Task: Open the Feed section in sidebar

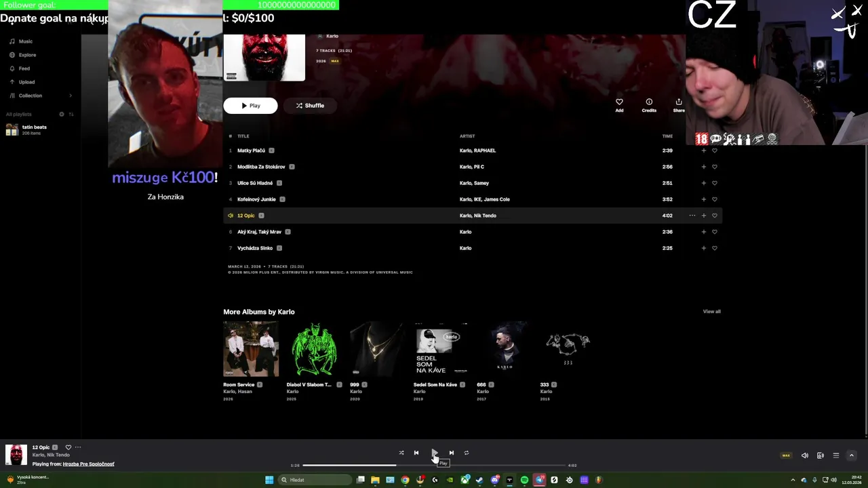Action: tap(20, 68)
